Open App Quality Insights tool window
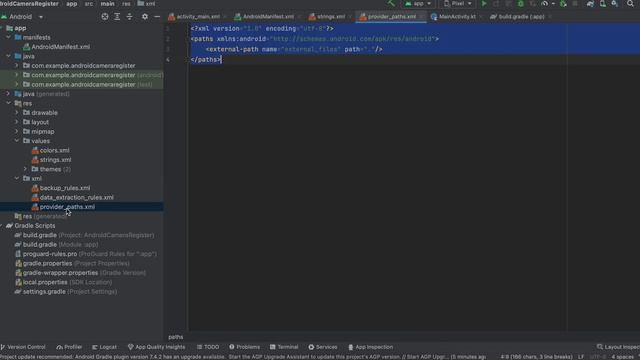 (x=156, y=347)
